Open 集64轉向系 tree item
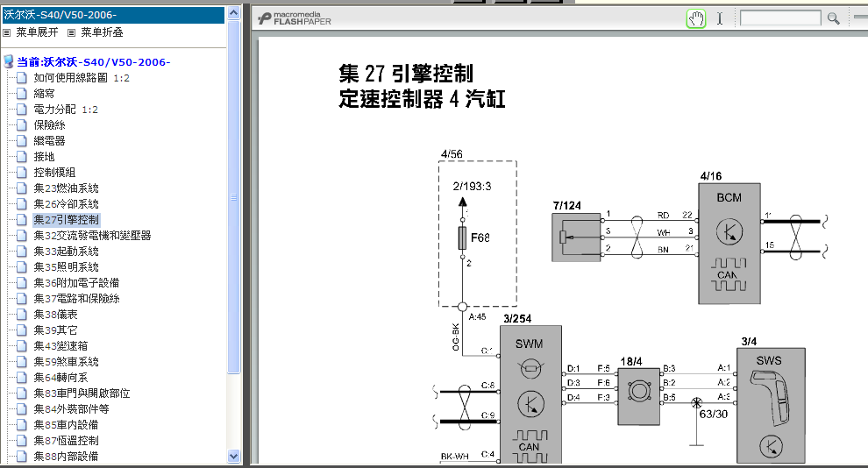Image resolution: width=868 pixels, height=468 pixels. click(x=60, y=377)
